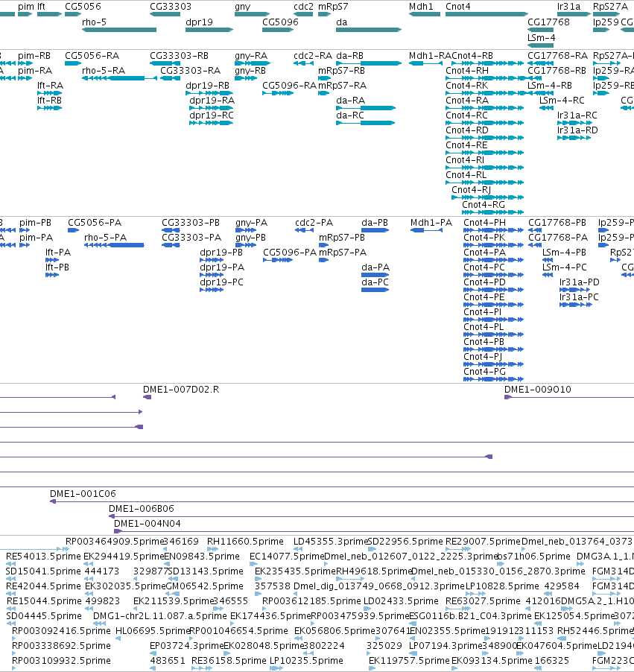Viewport: 634px width, 672px height.
Task: Select the teal gene bar beneath dpr19 label
Action: [209, 30]
